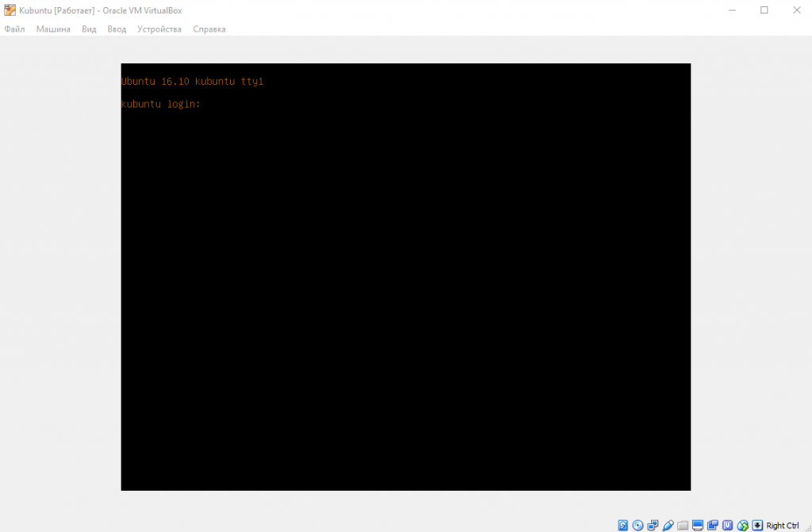Open the Вид menu
This screenshot has width=812, height=532.
pos(89,29)
